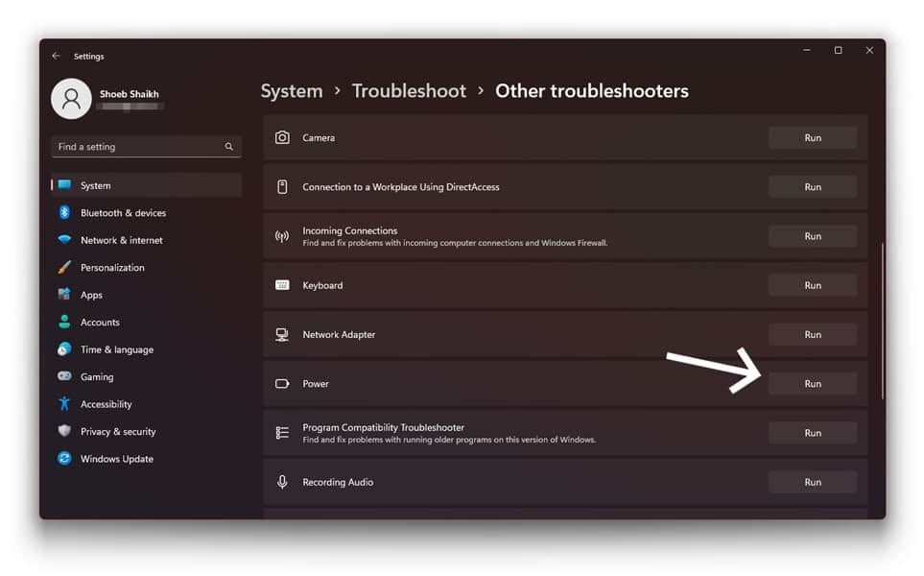The width and height of the screenshot is (924, 576).
Task: Open Bluetooth & devices settings
Action: pyautogui.click(x=146, y=213)
